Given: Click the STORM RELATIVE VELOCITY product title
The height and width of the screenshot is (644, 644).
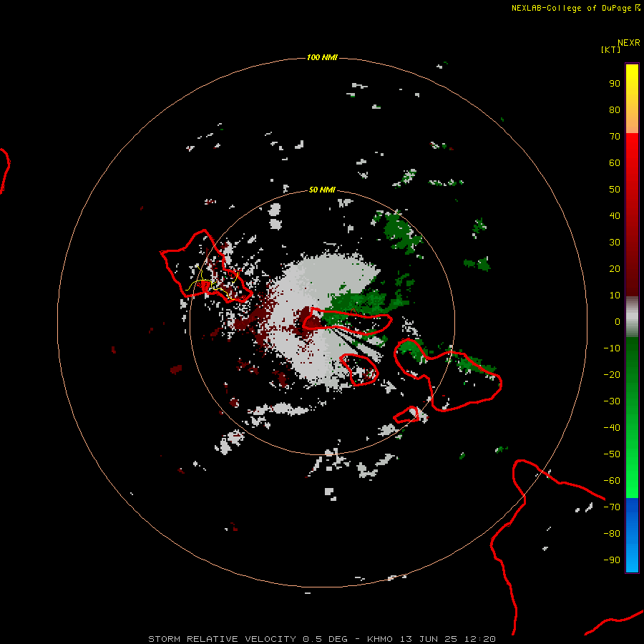Looking at the screenshot, I should point(222,639).
